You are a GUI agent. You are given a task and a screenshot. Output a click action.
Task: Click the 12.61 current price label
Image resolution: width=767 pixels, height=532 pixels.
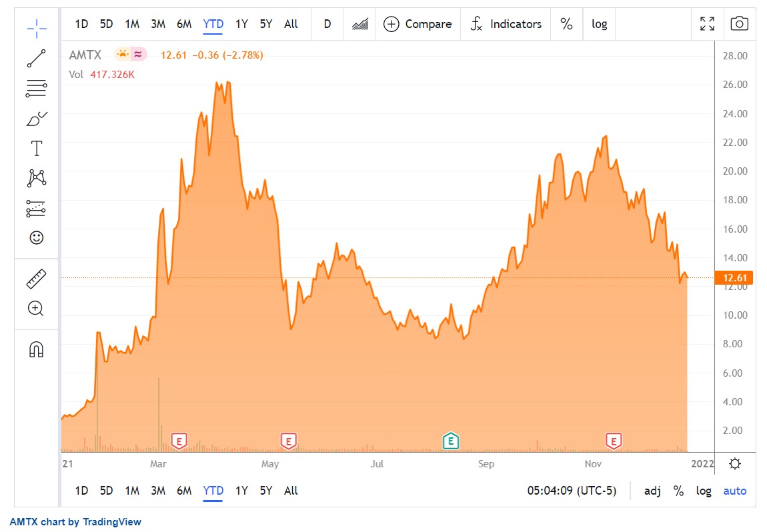click(x=734, y=278)
